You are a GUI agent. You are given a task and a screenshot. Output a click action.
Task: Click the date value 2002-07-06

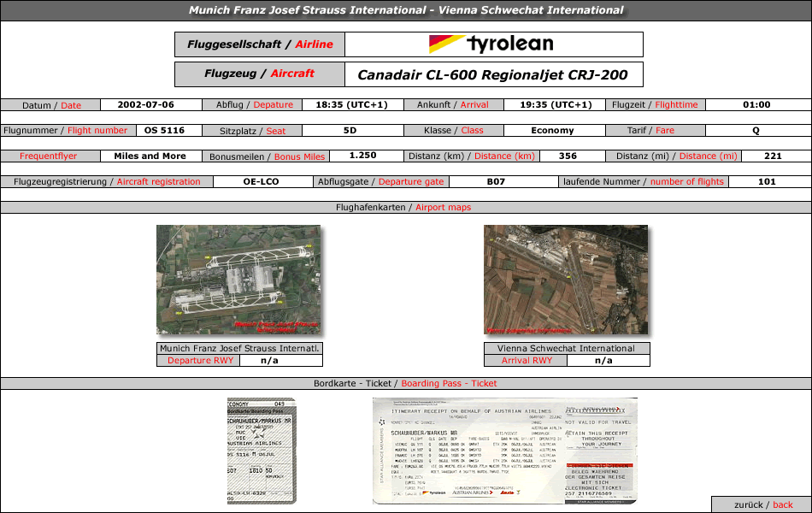point(145,104)
